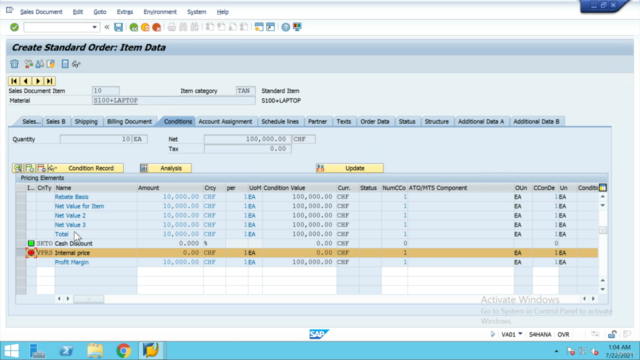Click the calculator-style document icon in application toolbar
Image resolution: width=640 pixels, height=360 pixels.
[65, 64]
